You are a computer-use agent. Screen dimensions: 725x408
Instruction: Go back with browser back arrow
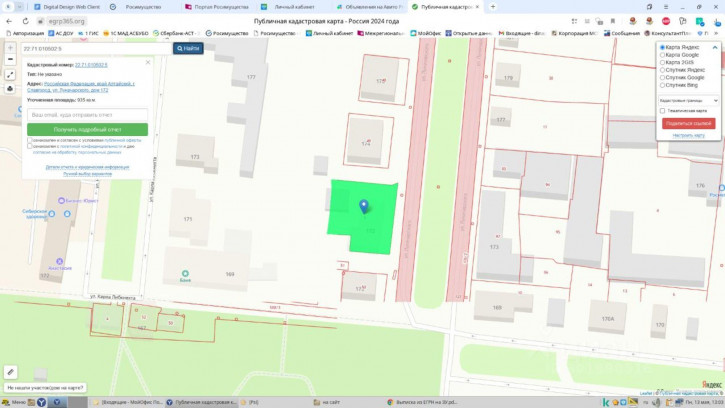(x=9, y=21)
